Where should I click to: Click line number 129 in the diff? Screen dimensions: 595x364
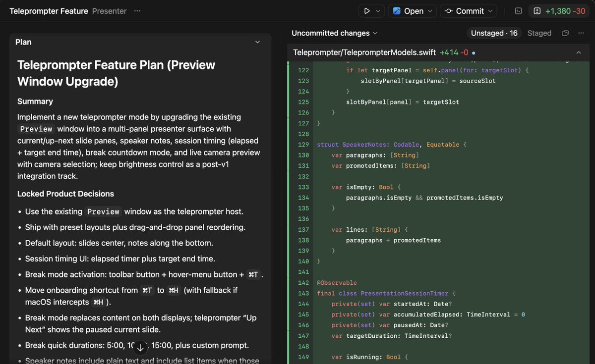[x=303, y=145]
